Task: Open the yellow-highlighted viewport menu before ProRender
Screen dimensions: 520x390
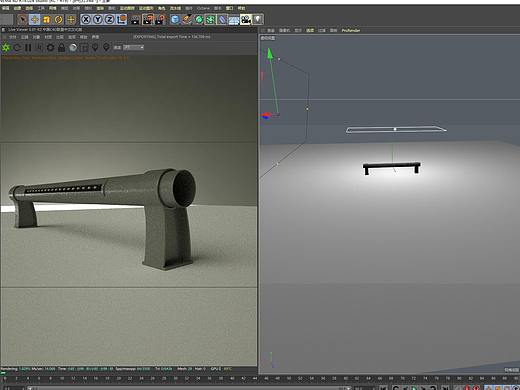Action: [x=310, y=30]
